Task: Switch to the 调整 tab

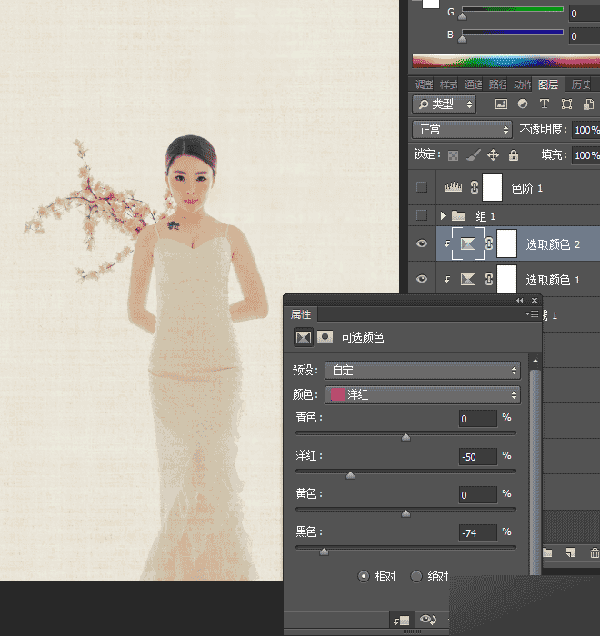Action: [424, 85]
